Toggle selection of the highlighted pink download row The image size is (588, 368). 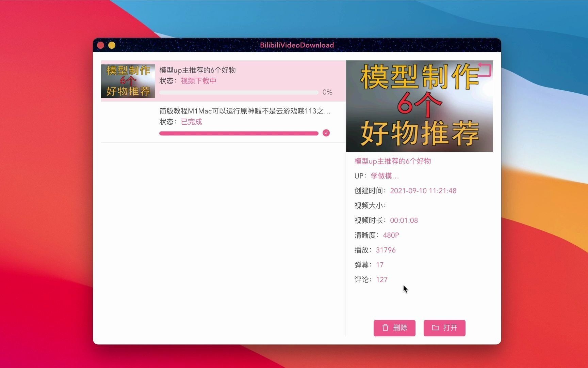[221, 81]
